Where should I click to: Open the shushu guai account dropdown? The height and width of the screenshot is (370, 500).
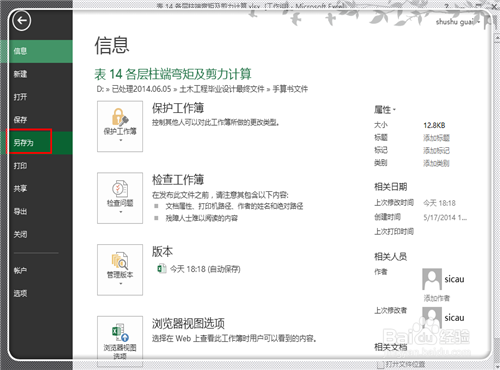pos(458,22)
